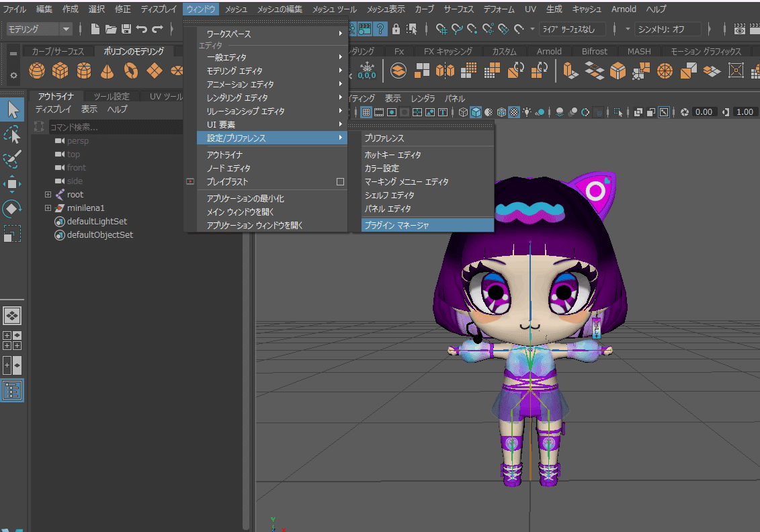The image size is (760, 532).
Task: Open a scene with the folder icon
Action: tap(111, 29)
